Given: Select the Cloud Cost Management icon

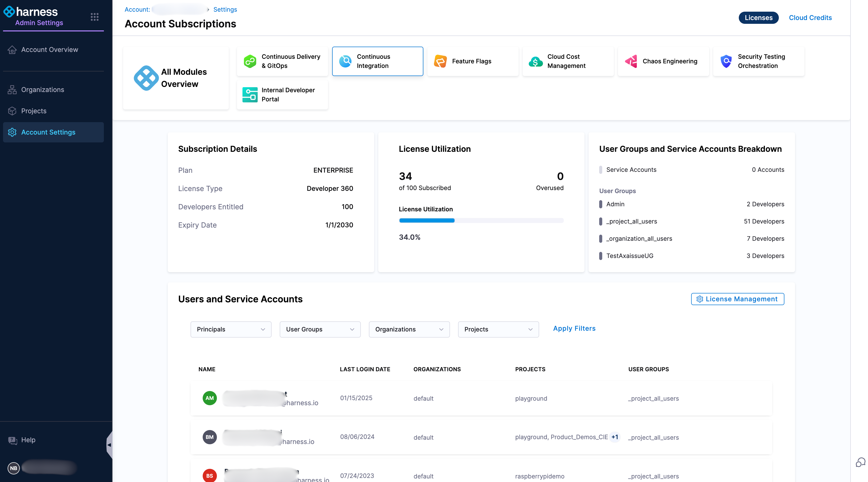Looking at the screenshot, I should click(535, 61).
